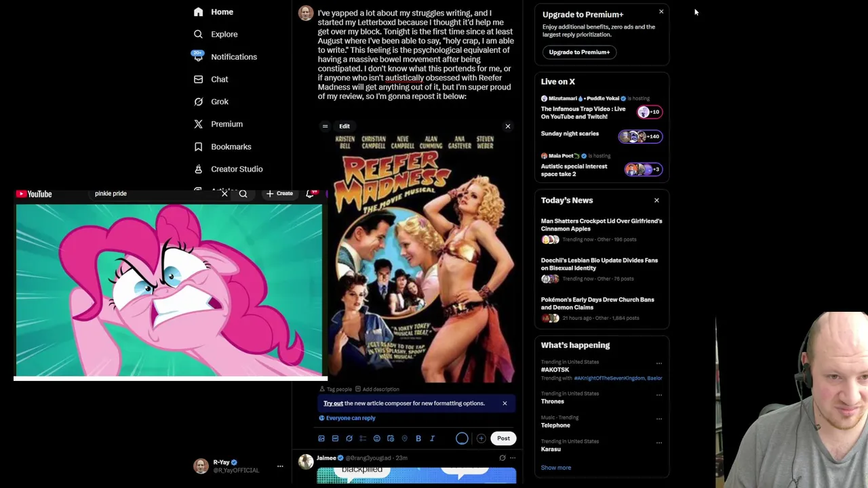Image resolution: width=868 pixels, height=488 pixels.
Task: Open the Reefer Madness poster image
Action: click(420, 258)
